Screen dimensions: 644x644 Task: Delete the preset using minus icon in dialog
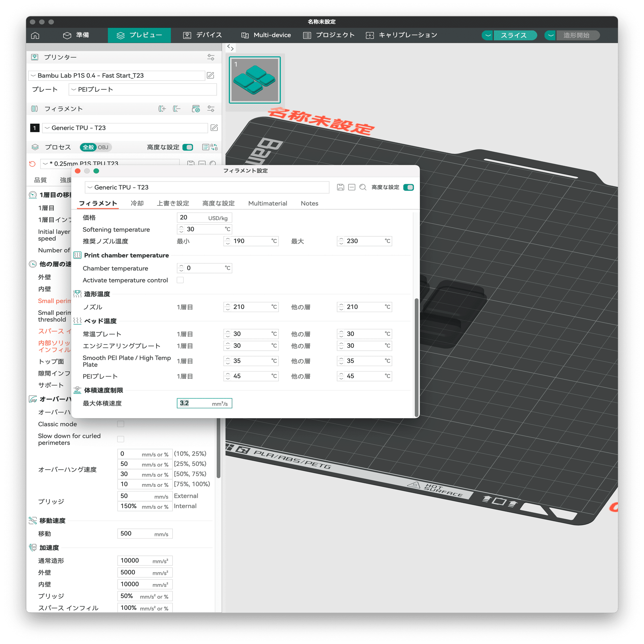point(351,187)
